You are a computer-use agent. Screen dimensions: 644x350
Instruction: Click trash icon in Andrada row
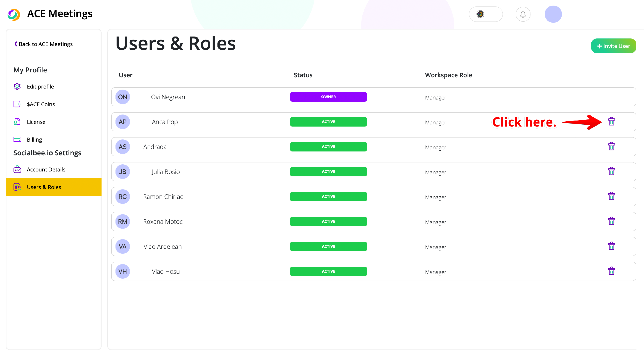(611, 147)
